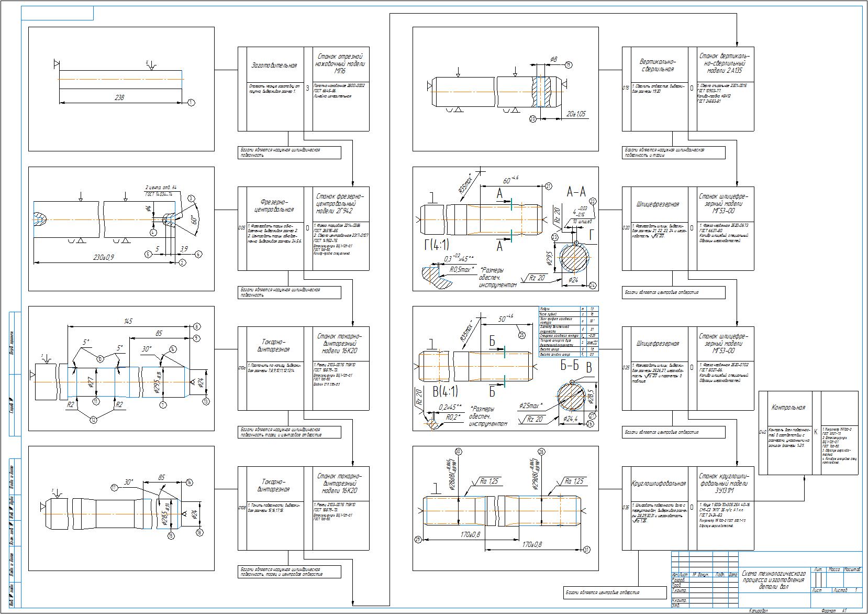Select the Г(4:1) detail view label
Viewport: 868px width, 614px height.
tap(436, 245)
